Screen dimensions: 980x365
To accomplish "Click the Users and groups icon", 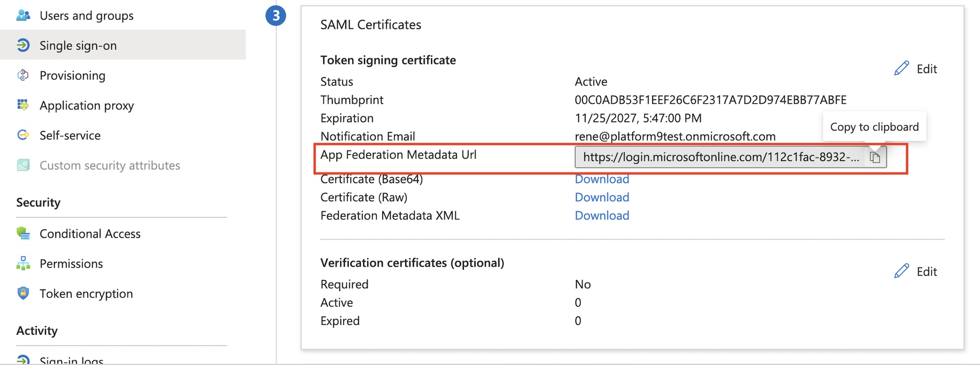I will 23,15.
